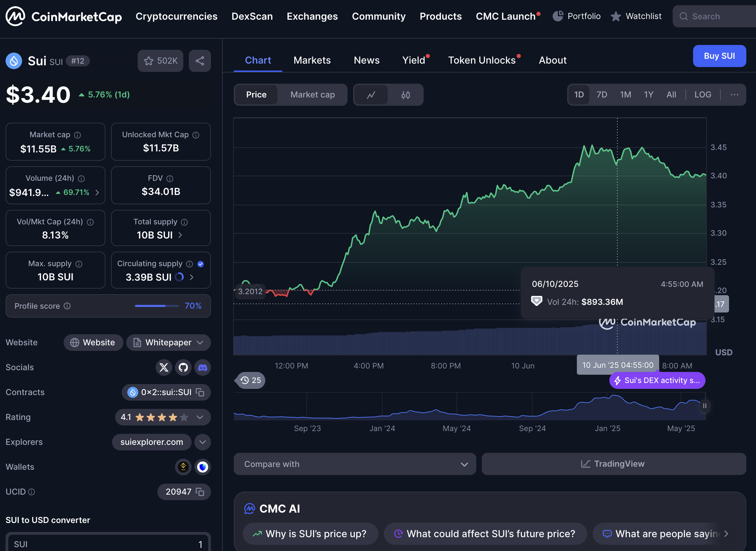The width and height of the screenshot is (756, 551).
Task: Open suiexplorer.com explorer link
Action: coord(151,442)
